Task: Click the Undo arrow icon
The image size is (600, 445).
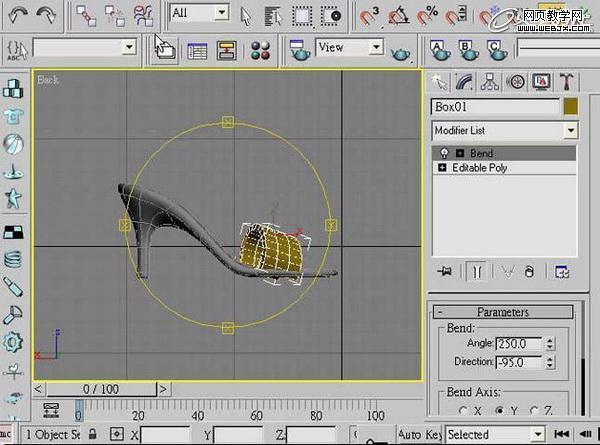Action: 17,16
